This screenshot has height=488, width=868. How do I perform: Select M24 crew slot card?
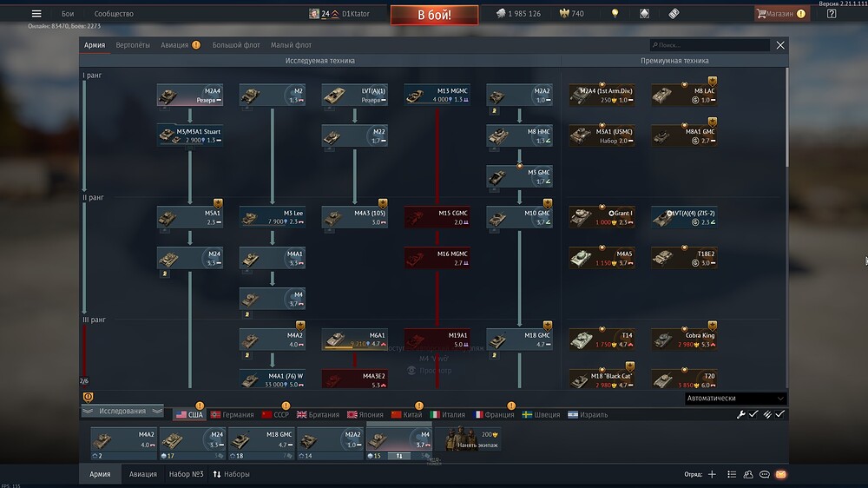[193, 443]
